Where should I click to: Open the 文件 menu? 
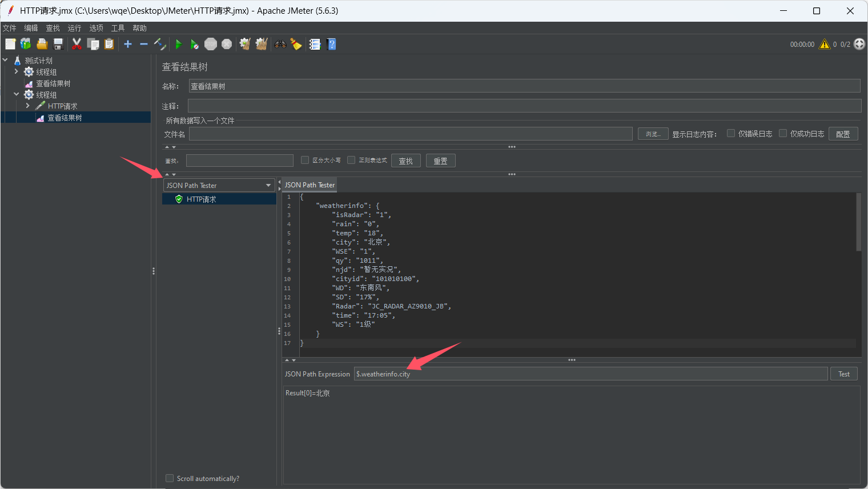point(9,28)
